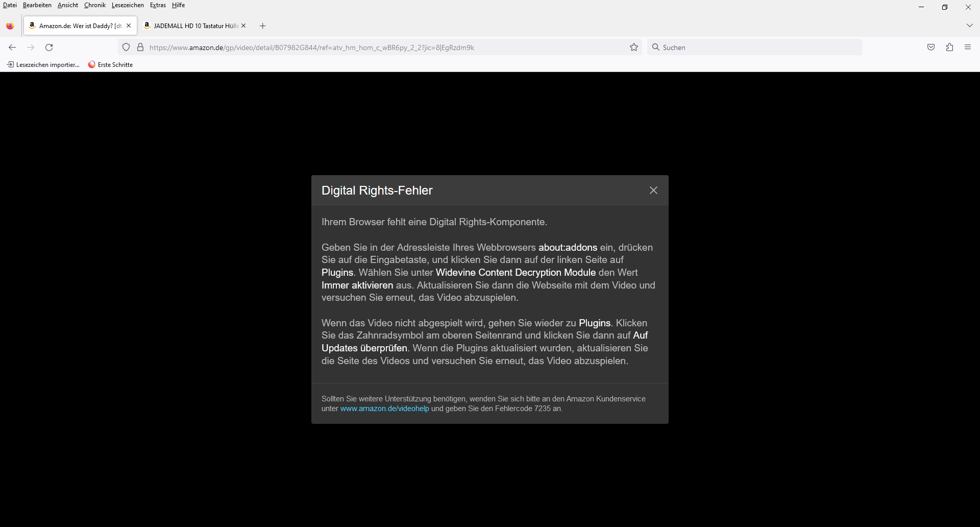Click the Widevine Content Decryption Module text

click(516, 273)
